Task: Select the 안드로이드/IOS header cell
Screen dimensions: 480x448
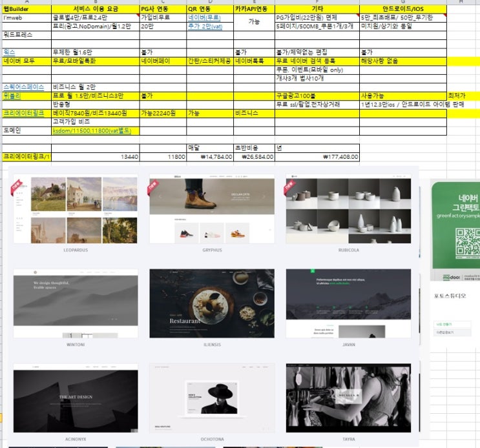Action: click(403, 9)
